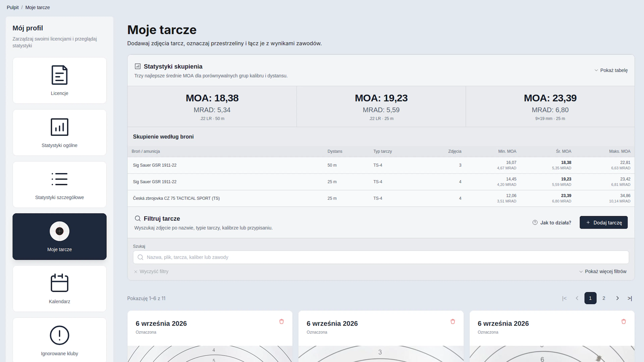Open the rightmost target card thumbnail image

(552, 354)
